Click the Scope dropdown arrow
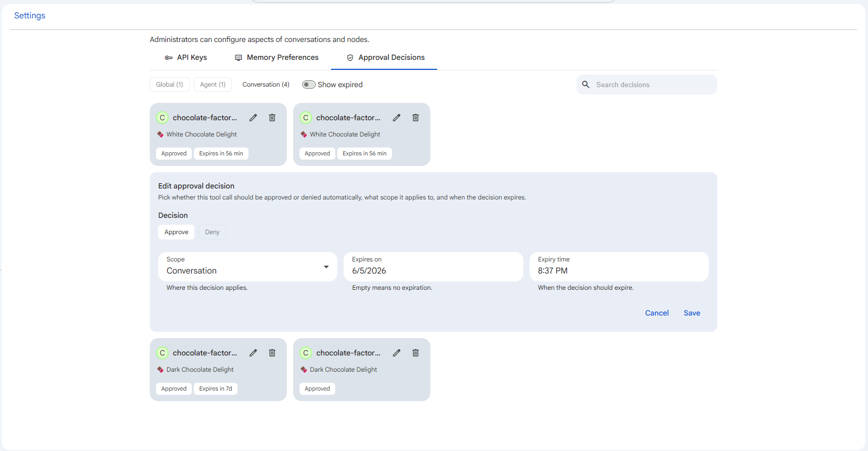This screenshot has width=868, height=451. coord(326,267)
